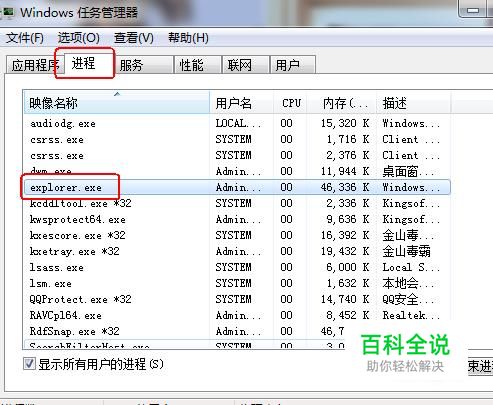The image size is (493, 405).
Task: Click the LOCAL... user name cell
Action: click(238, 123)
